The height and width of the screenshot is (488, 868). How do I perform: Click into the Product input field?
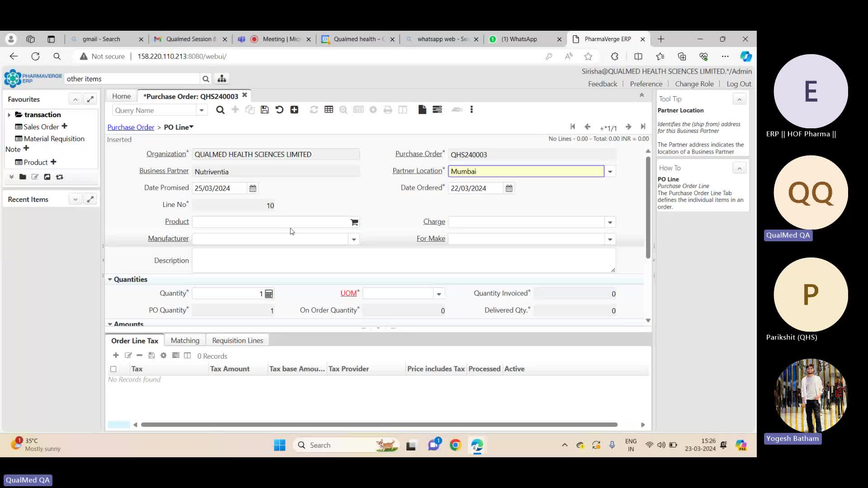tap(270, 222)
